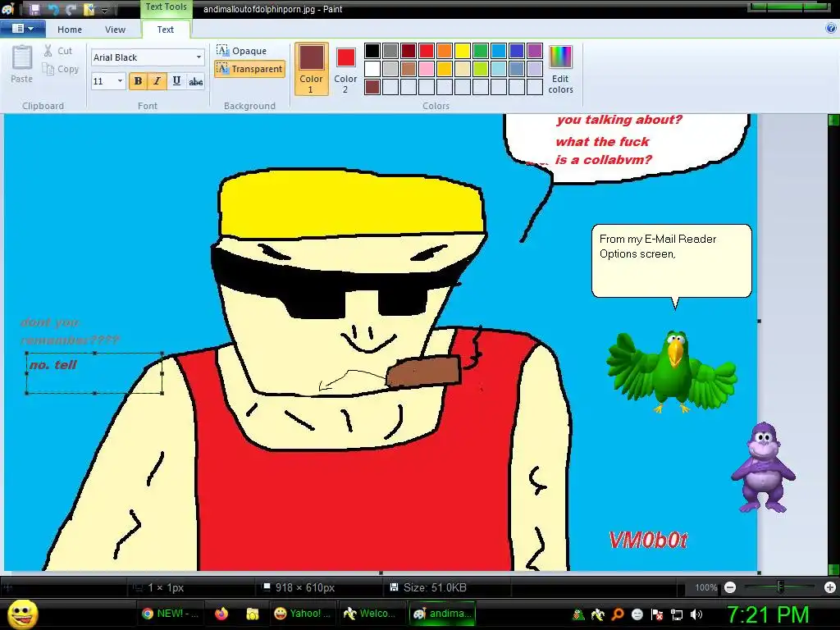Switch to the Home ribbon tab
Screen dimensions: 840x630
pos(70,30)
